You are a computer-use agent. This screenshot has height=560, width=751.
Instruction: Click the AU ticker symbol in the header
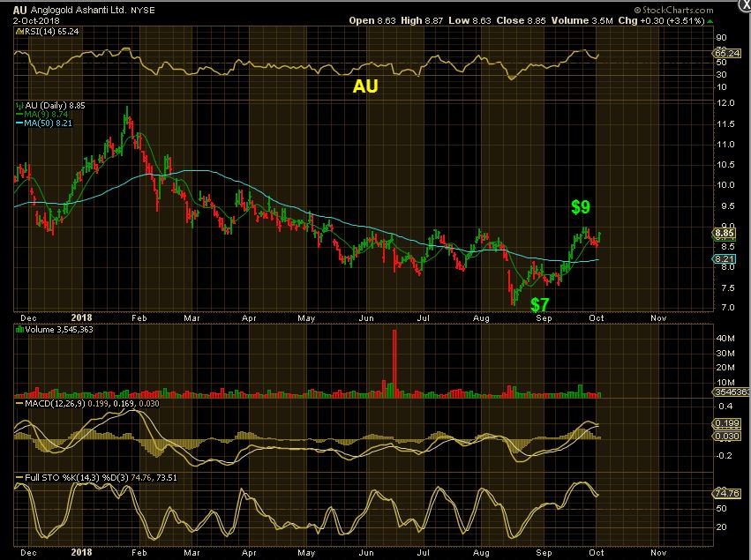[20, 10]
